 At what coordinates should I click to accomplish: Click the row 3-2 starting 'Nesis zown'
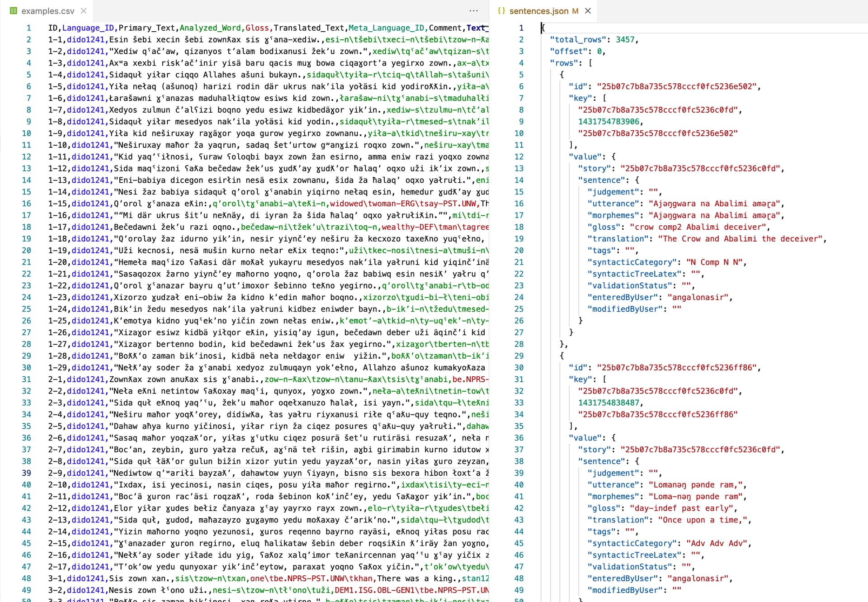point(269,590)
